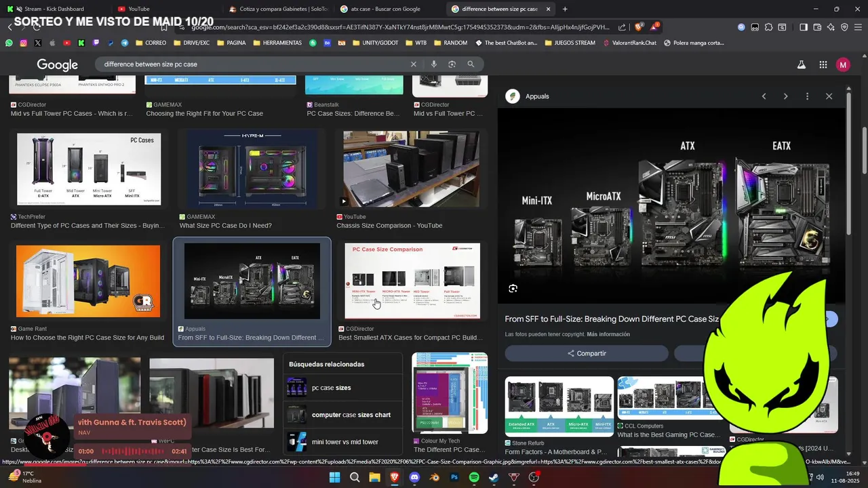
Task: Close the difference between size pc case tab
Action: coord(548,9)
